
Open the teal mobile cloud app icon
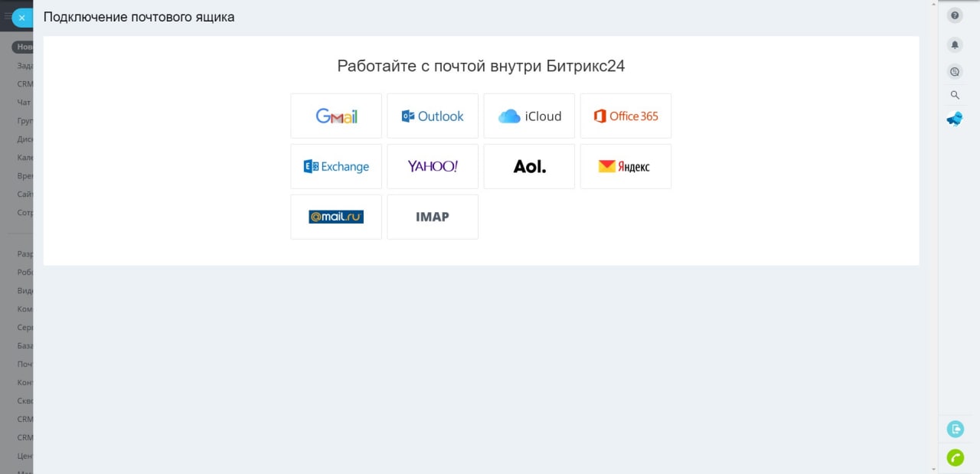pos(955,429)
